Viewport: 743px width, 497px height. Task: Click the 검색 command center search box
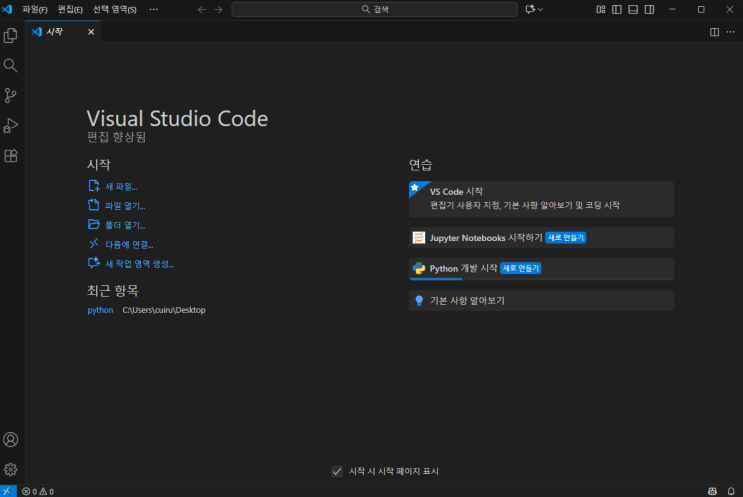[374, 9]
